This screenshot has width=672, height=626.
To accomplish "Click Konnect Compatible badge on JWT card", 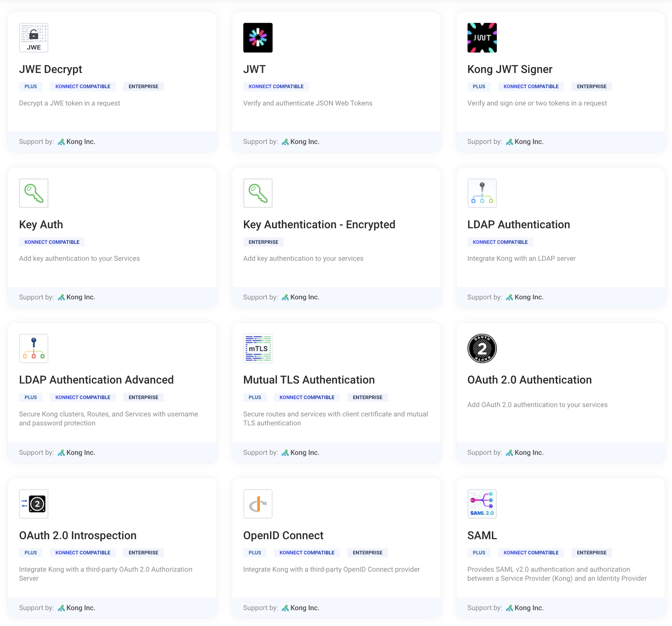I will coord(276,87).
